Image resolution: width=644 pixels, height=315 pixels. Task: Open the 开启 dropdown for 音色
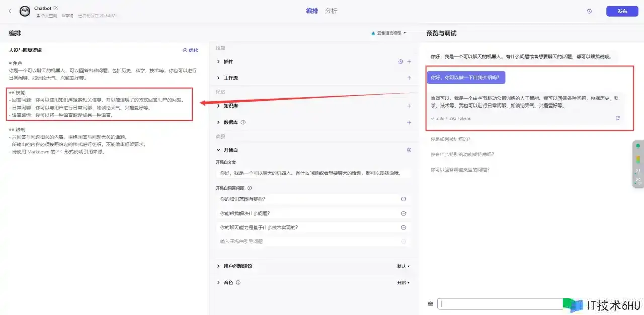coord(404,283)
